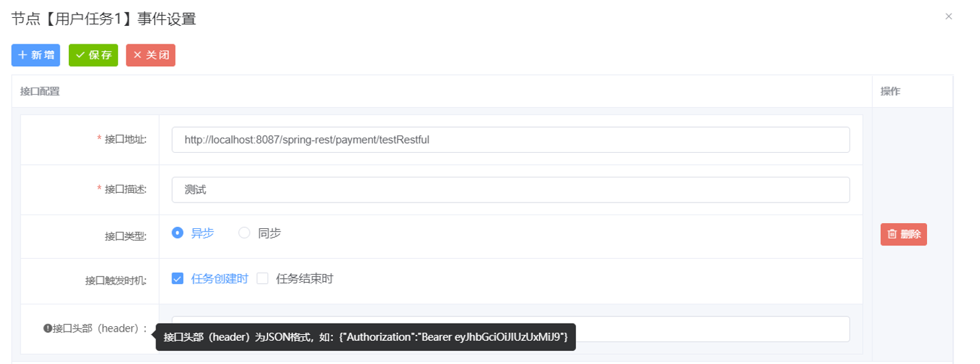
Task: Click the 接口触发时机 label
Action: point(116,281)
